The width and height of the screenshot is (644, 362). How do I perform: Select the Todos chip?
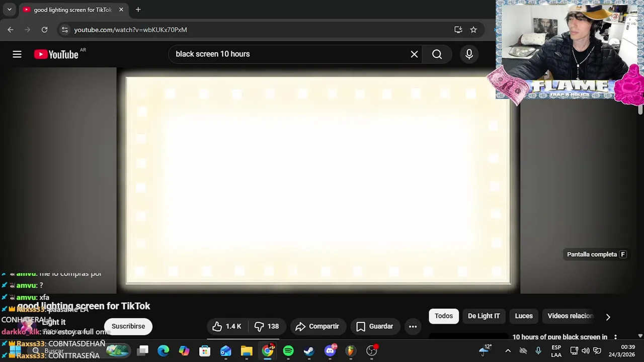[444, 316]
